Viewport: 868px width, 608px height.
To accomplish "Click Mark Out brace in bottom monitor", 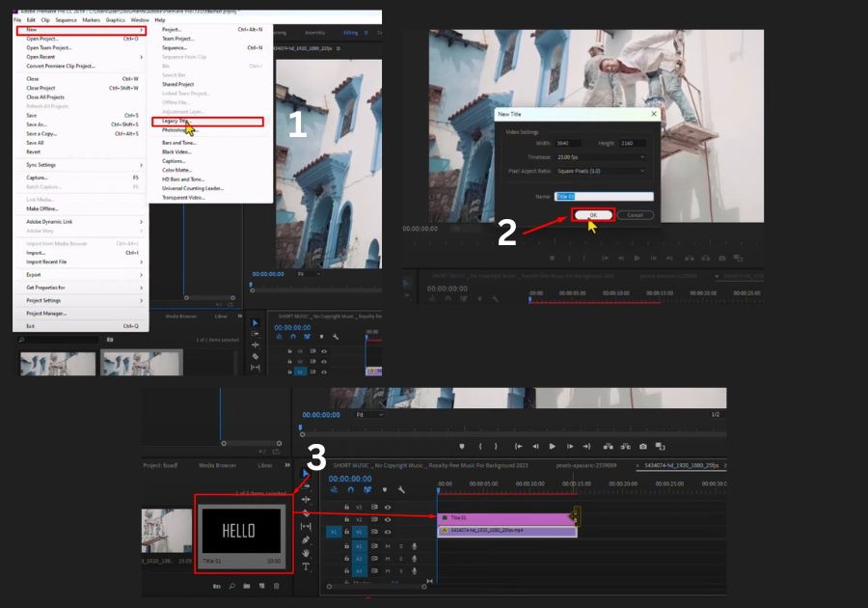I will (496, 446).
